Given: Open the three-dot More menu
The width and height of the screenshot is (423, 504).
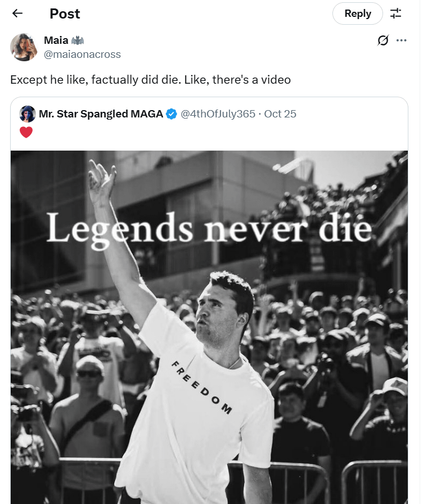Looking at the screenshot, I should click(x=402, y=40).
